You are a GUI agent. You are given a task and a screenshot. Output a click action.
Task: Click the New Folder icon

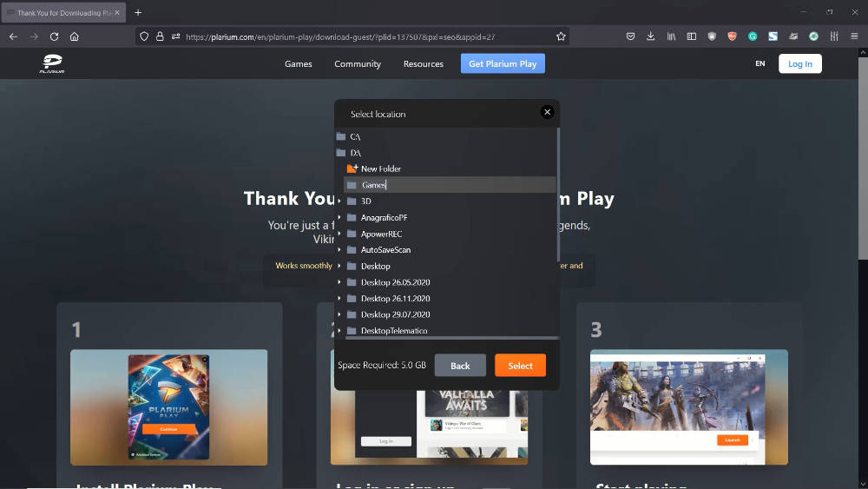click(x=352, y=169)
